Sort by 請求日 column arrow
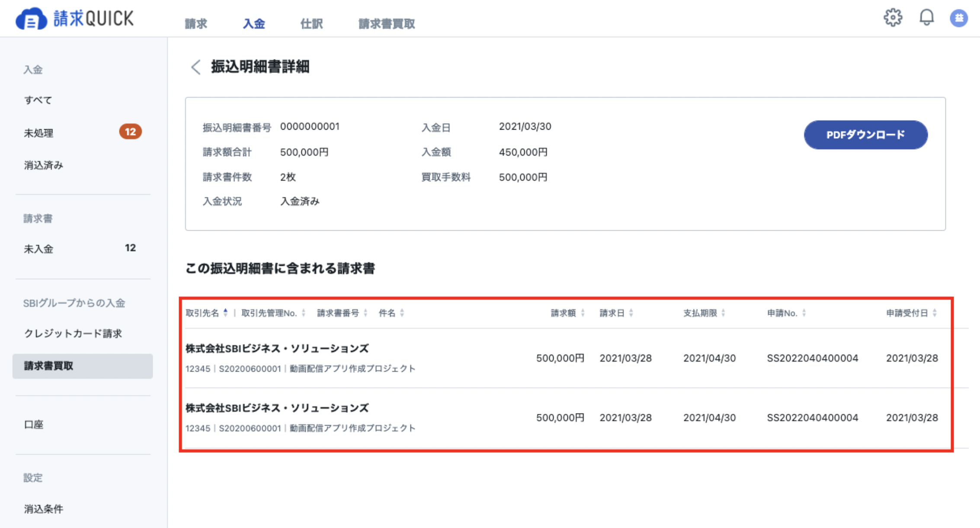980x528 pixels. 631,313
